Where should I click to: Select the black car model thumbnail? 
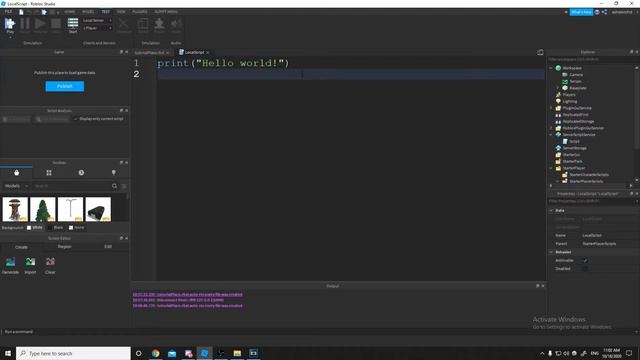coord(98,209)
